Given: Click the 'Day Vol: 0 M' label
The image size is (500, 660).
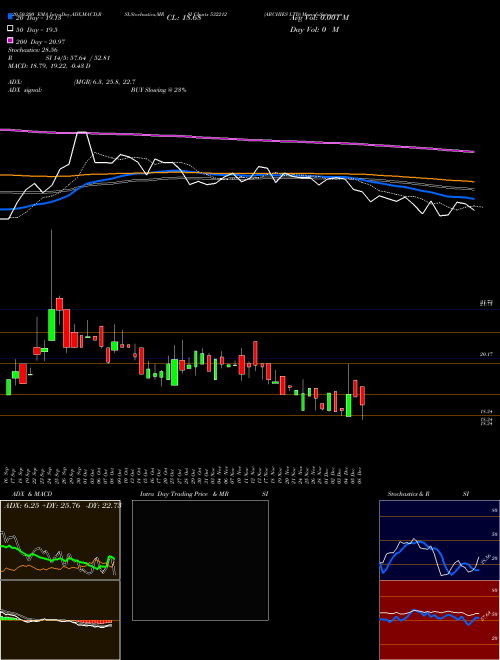Looking at the screenshot, I should [x=314, y=29].
